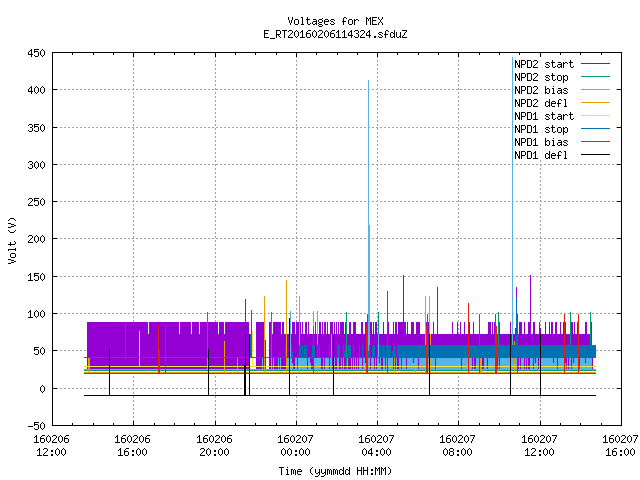Click the 200 y-axis tick label
640x480 pixels.
coord(36,239)
